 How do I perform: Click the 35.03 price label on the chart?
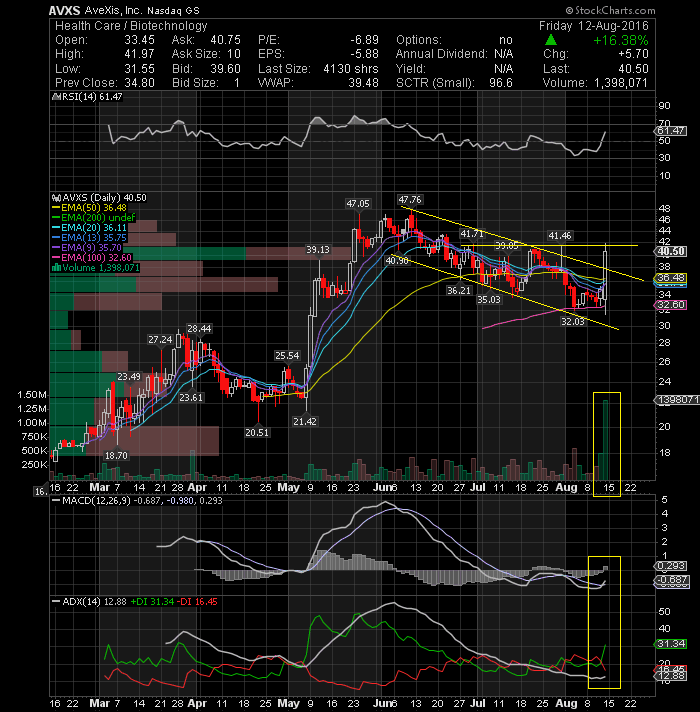(488, 300)
